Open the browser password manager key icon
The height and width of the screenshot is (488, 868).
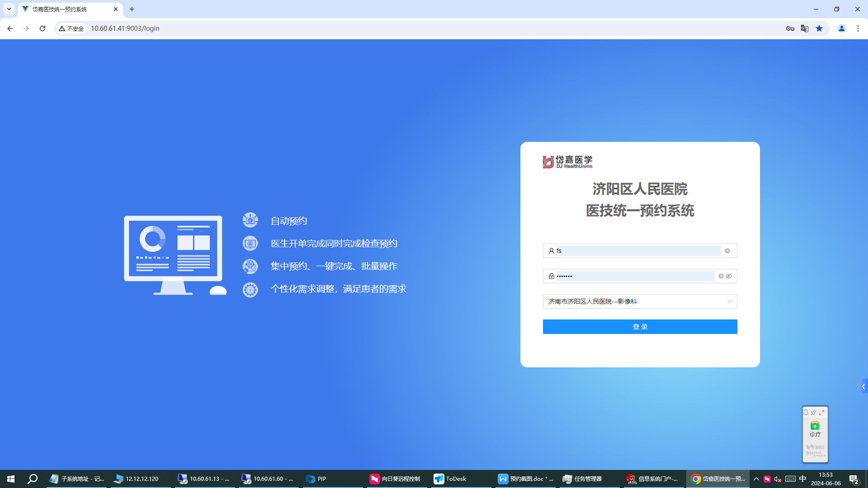click(x=790, y=28)
